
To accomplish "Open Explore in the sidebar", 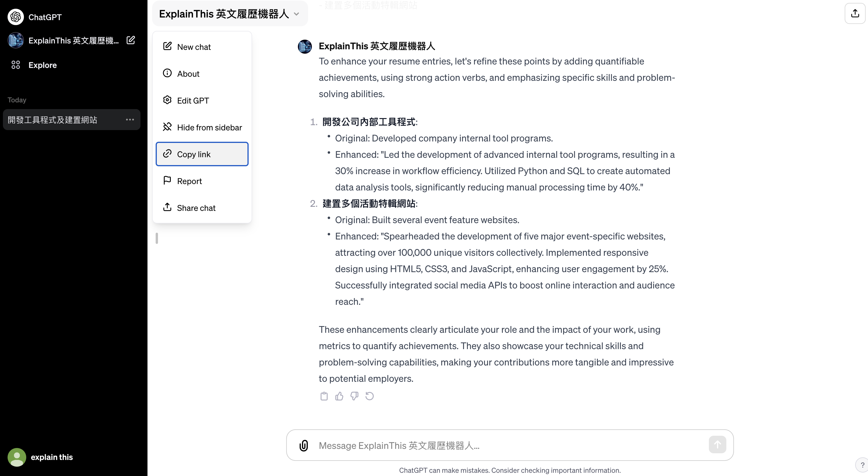I will pyautogui.click(x=43, y=65).
